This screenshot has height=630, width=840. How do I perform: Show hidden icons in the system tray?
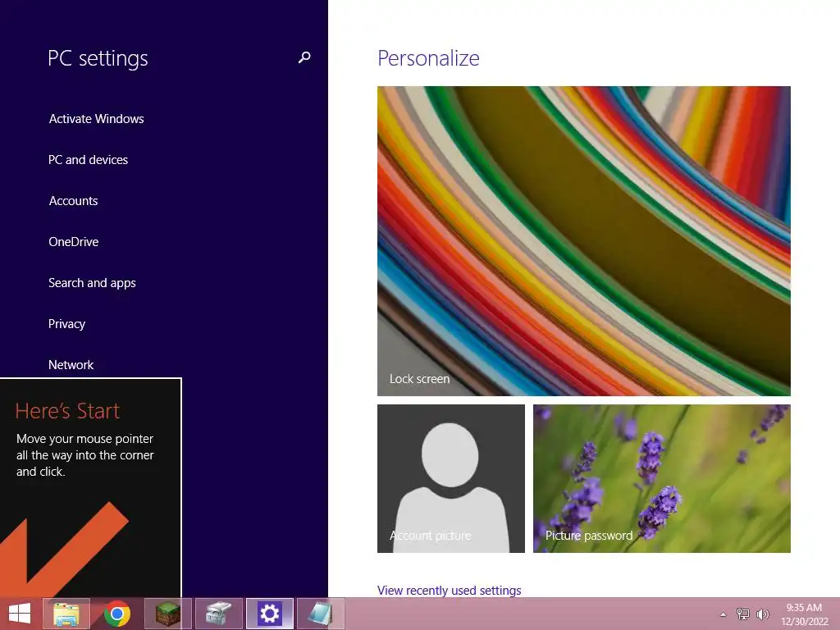click(724, 614)
